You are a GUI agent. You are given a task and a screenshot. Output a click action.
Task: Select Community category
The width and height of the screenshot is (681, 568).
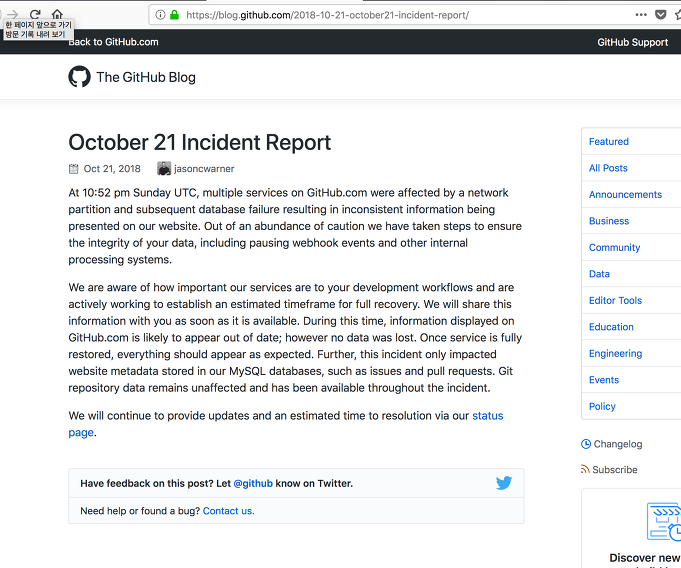615,248
